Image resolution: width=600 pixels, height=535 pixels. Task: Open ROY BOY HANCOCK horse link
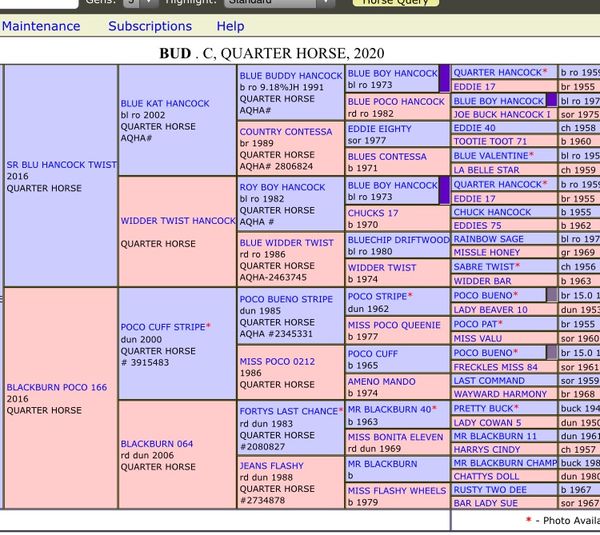point(282,187)
